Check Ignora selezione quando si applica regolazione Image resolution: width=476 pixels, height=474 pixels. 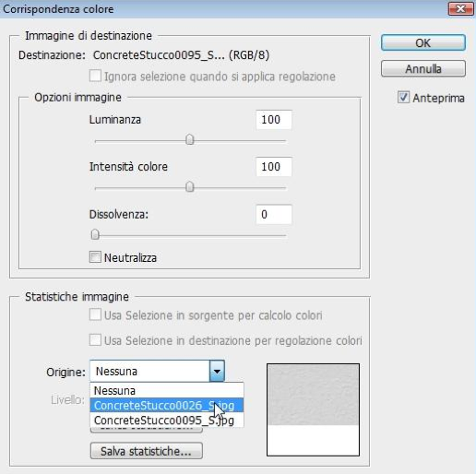tap(95, 76)
